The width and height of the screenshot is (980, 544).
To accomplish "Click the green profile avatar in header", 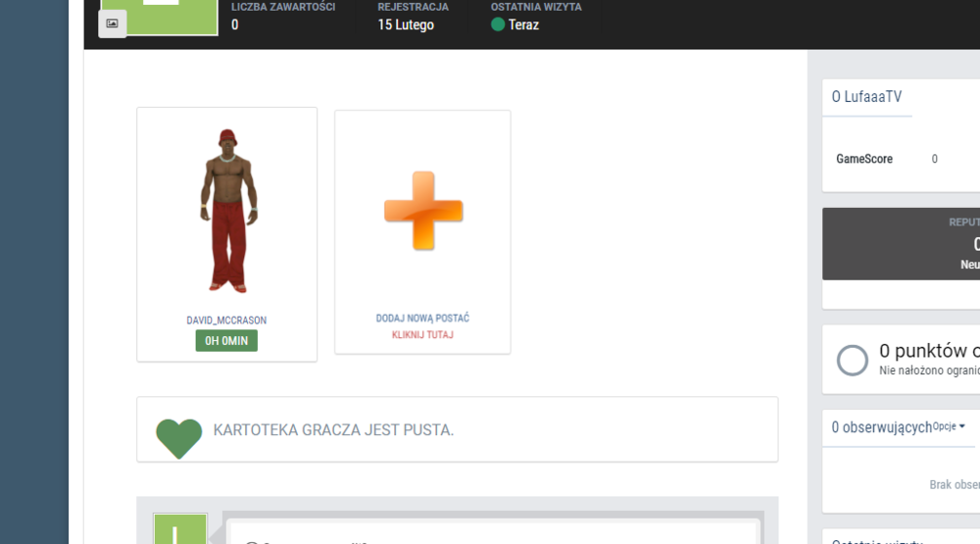I will pos(171,17).
